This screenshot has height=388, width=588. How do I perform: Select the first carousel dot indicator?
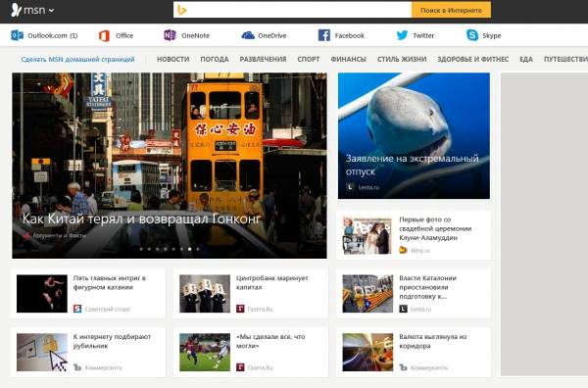(141, 249)
